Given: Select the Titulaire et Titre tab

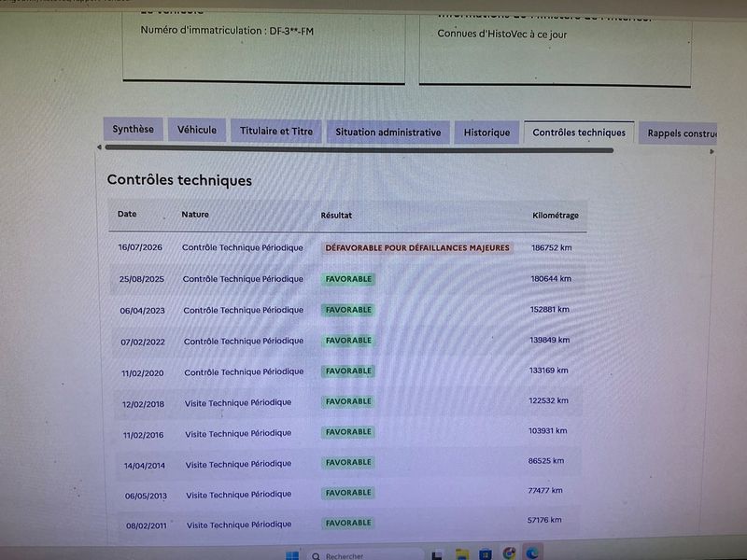Looking at the screenshot, I should [276, 131].
